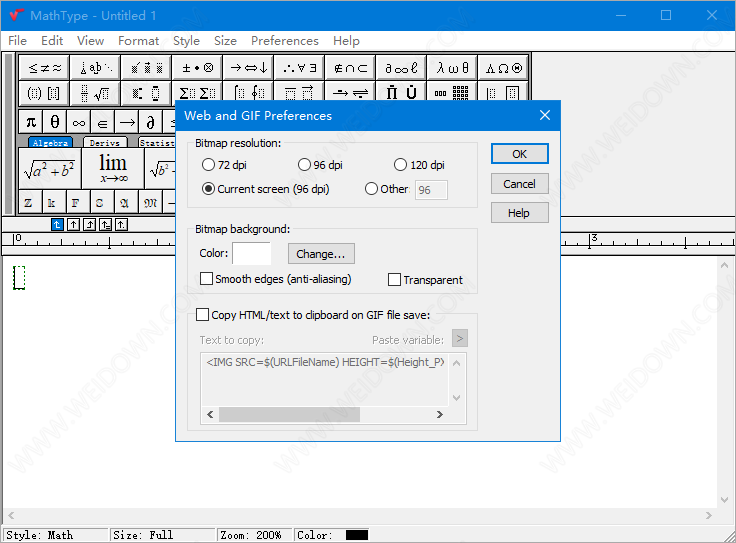This screenshot has width=736, height=543.
Task: Open the uppercase Greek letters palette
Action: pyautogui.click(x=504, y=68)
